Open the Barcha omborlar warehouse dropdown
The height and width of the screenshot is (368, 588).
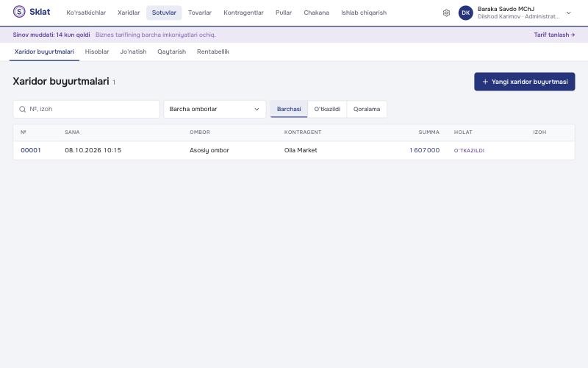(x=215, y=109)
